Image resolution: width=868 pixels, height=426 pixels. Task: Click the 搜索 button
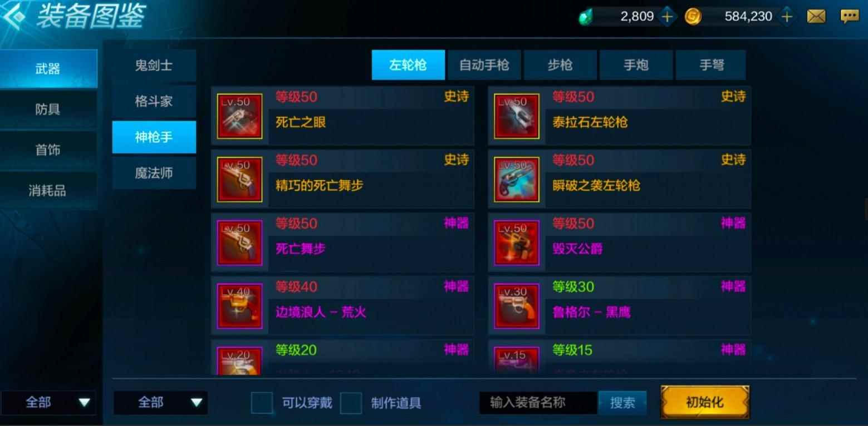click(x=622, y=403)
